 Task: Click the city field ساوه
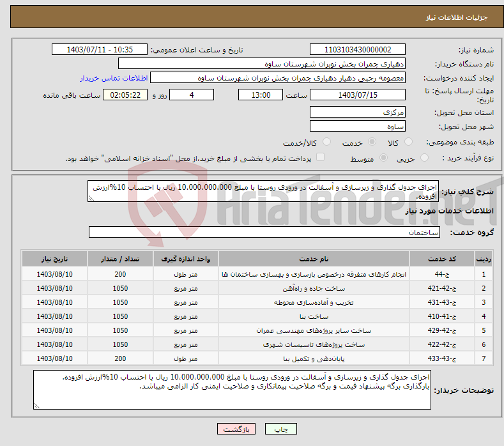[x=358, y=126]
